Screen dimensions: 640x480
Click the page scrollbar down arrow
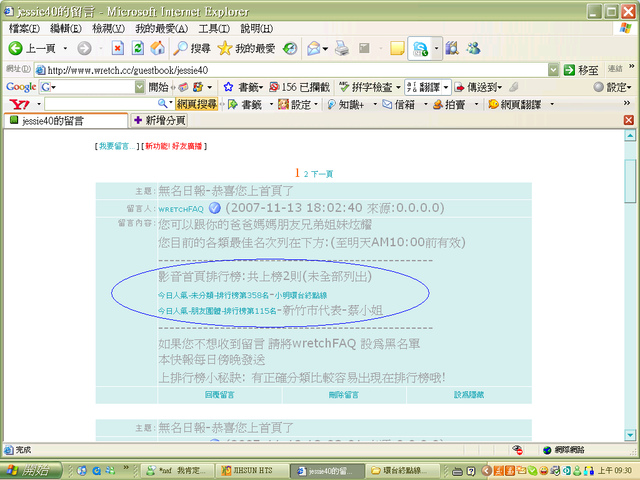point(630,435)
